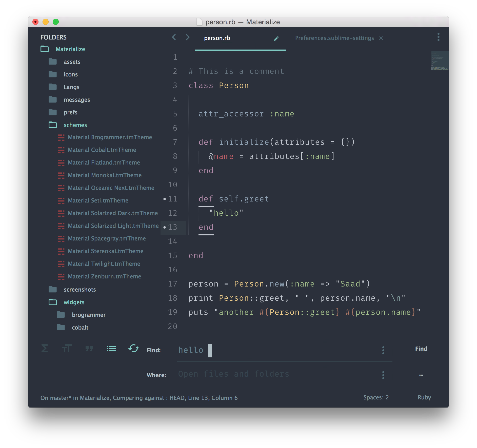
Task: Go to previous tab arrow
Action: 174,37
